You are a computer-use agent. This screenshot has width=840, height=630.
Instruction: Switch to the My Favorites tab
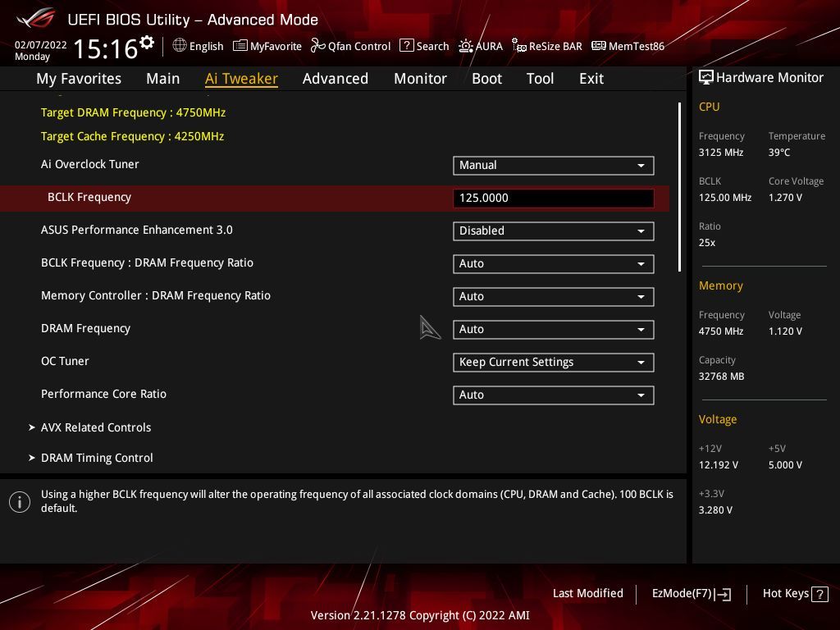click(79, 79)
